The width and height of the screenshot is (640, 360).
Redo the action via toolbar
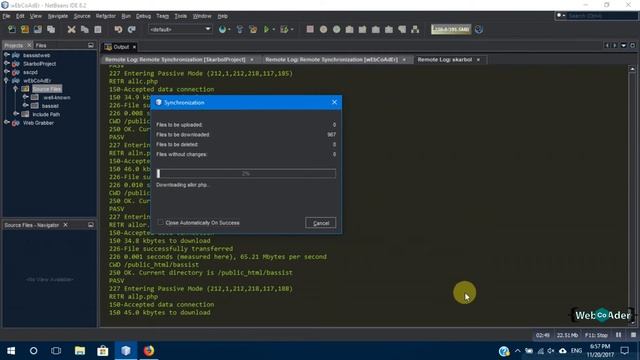click(x=131, y=29)
